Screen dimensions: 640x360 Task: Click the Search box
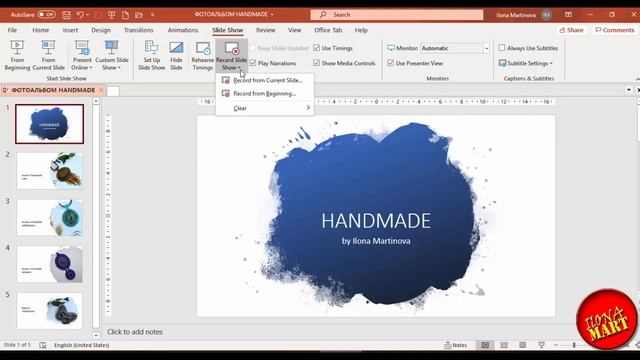point(397,15)
